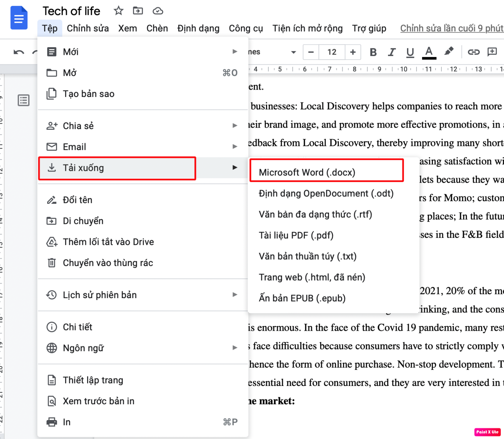This screenshot has height=439, width=504.
Task: Expand the Tải xuống submenu arrow
Action: click(235, 167)
